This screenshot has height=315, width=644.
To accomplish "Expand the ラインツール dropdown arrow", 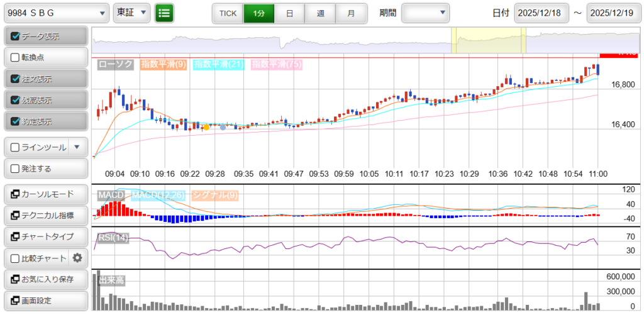I will (x=77, y=147).
